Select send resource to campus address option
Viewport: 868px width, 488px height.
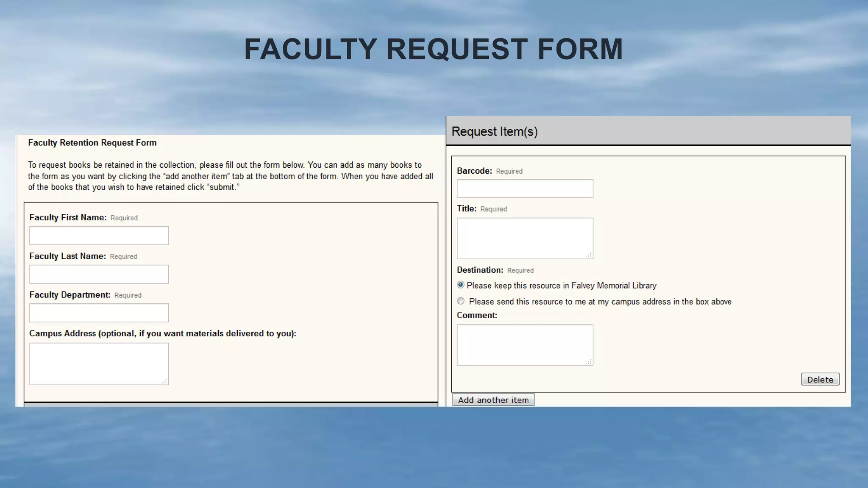pos(461,301)
